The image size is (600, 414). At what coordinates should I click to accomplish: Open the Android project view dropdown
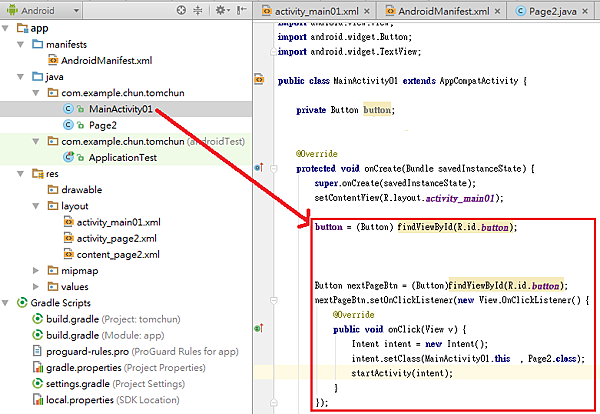click(42, 11)
